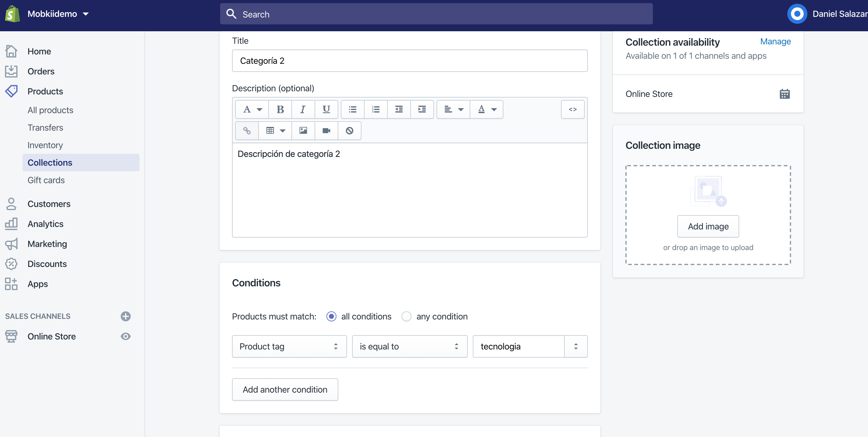
Task: Insert a video into description
Action: [326, 130]
